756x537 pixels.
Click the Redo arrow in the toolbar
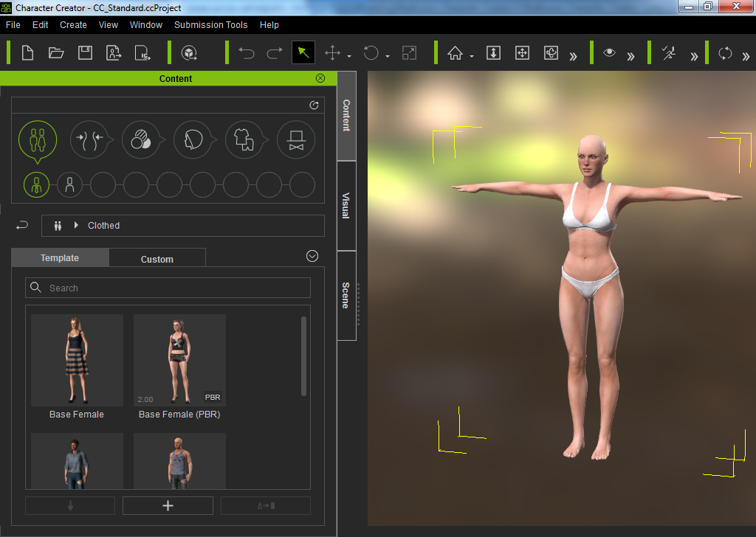click(x=275, y=53)
